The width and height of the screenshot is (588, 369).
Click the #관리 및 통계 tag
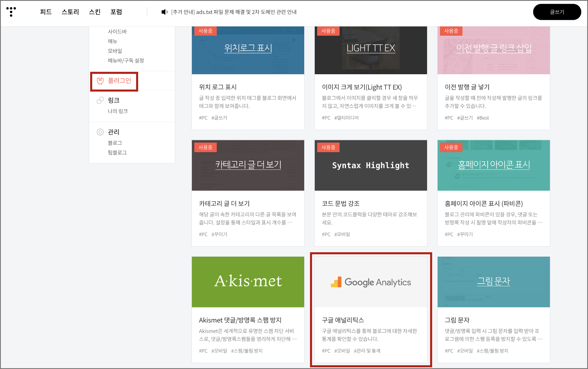pos(367,351)
